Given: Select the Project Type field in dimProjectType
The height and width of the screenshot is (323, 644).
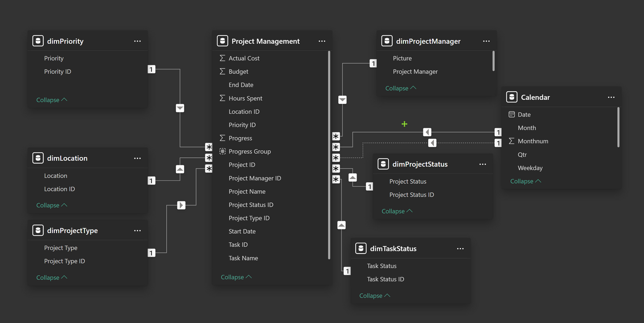Looking at the screenshot, I should (x=61, y=248).
